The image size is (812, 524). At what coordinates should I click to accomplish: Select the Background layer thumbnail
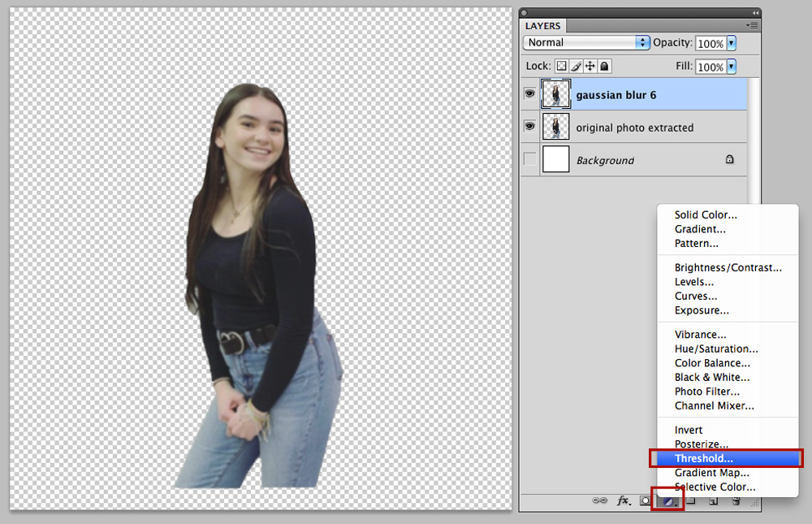[555, 159]
